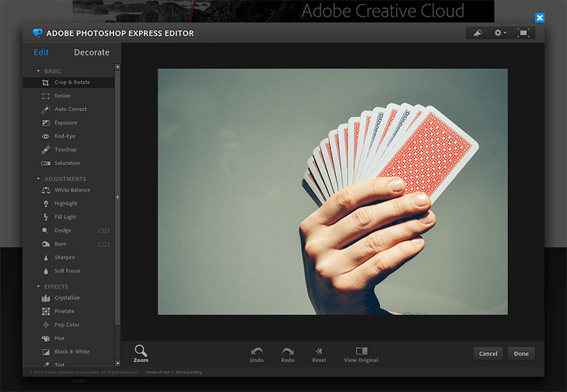Click the 'White Balance' label text

coord(72,191)
